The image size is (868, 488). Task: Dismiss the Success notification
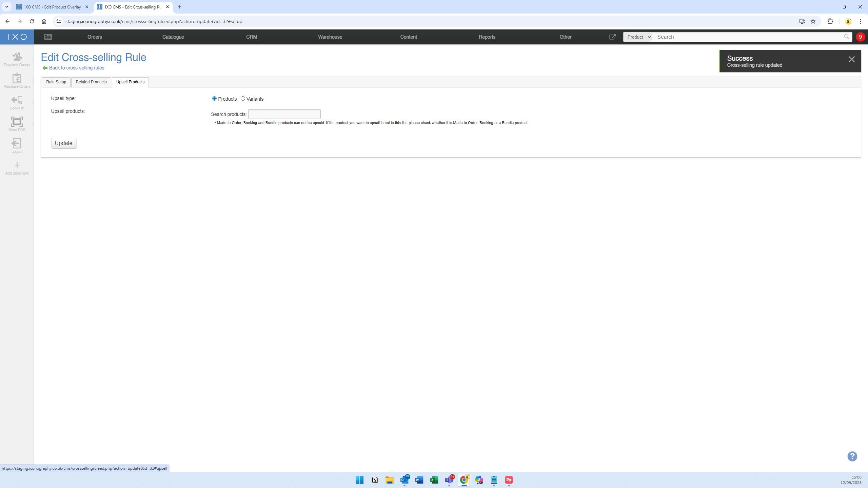pyautogui.click(x=851, y=60)
